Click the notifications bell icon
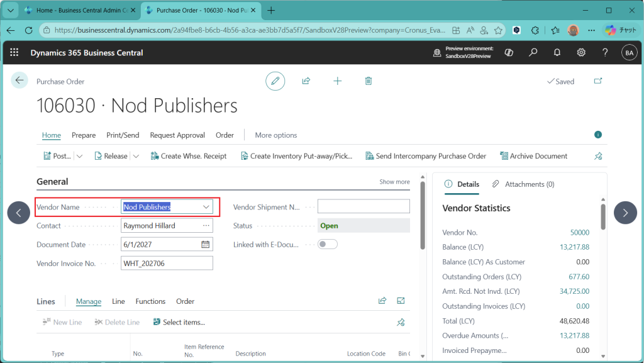The image size is (644, 363). pyautogui.click(x=557, y=53)
